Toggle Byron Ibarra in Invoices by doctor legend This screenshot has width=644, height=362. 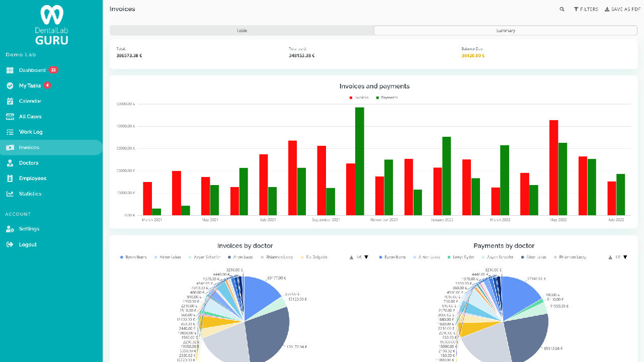133,257
